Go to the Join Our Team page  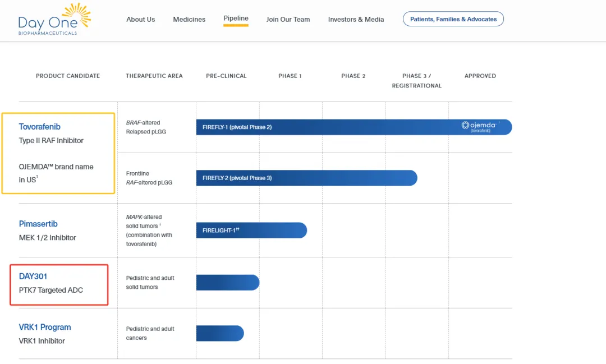click(x=288, y=19)
